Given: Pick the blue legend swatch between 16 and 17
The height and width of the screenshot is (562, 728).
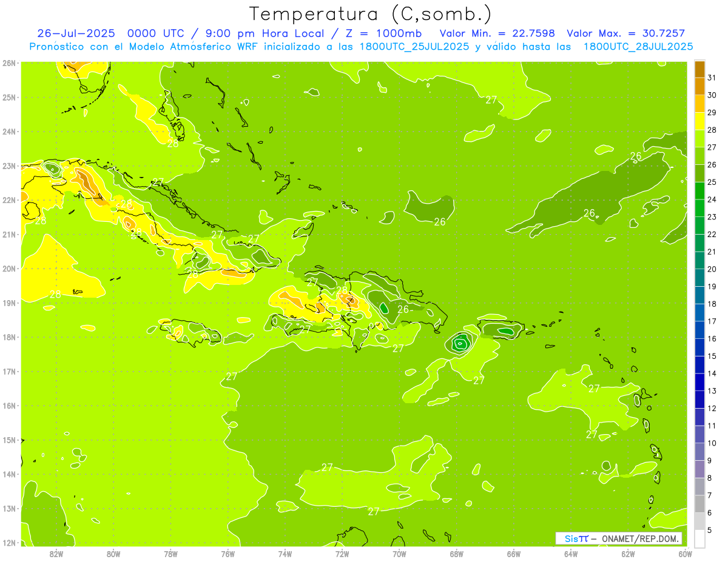Looking at the screenshot, I should coord(699,330).
